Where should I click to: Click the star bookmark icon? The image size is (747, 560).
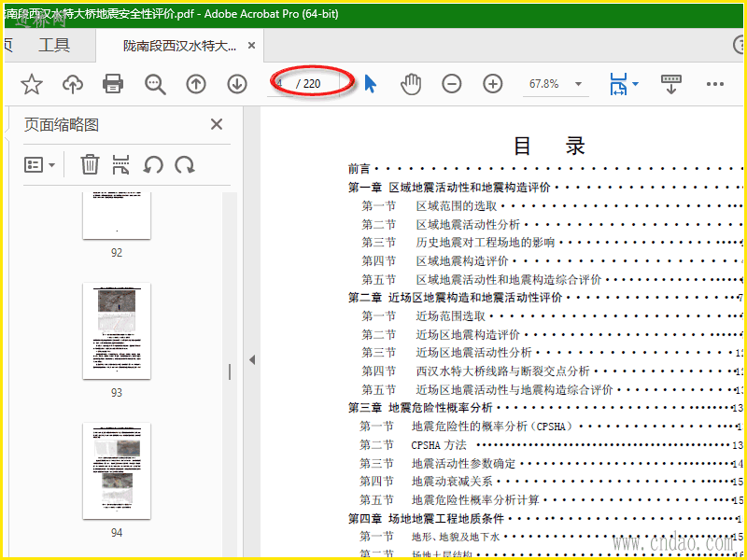click(x=32, y=84)
